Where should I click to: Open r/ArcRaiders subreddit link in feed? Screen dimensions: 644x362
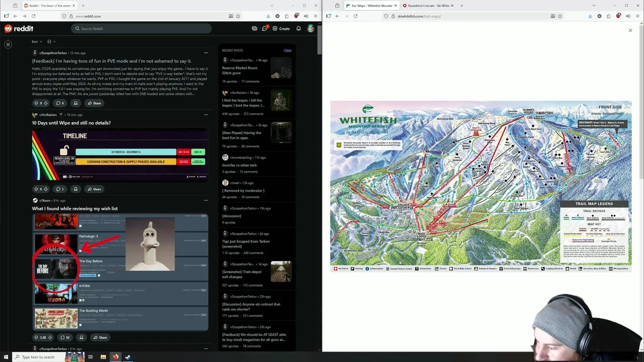click(x=48, y=115)
